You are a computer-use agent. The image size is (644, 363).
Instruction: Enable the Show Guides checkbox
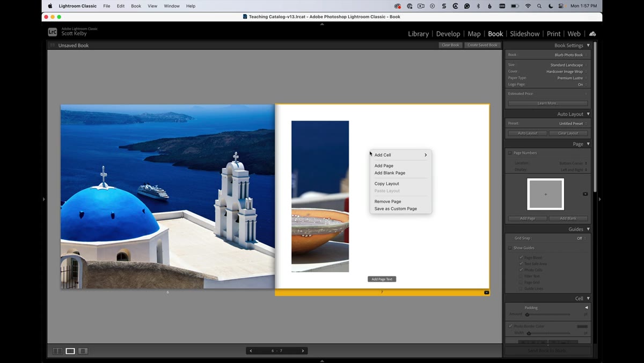pos(510,248)
